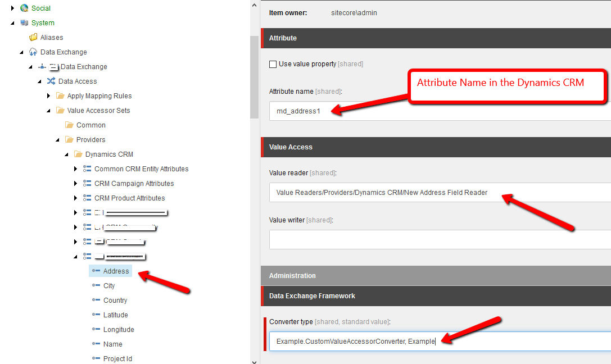Click the Aliases folder icon

tap(33, 38)
